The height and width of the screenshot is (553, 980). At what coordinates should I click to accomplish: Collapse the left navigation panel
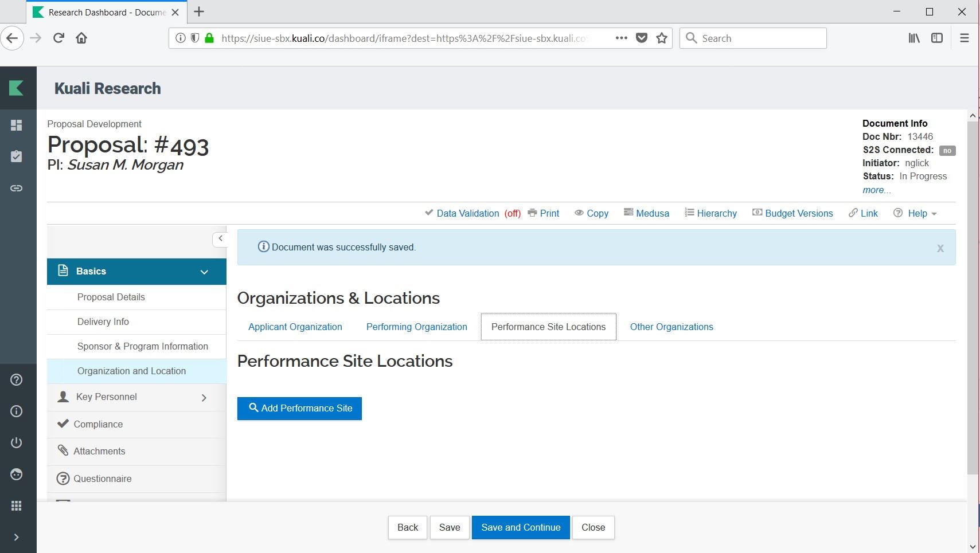click(x=220, y=238)
